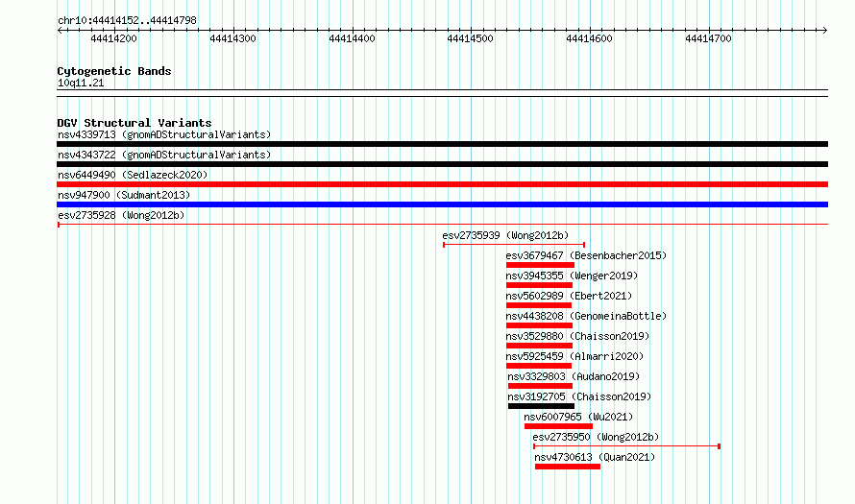Click the black bar under nsv3192705
Screen dimensions: 855x504
click(541, 406)
